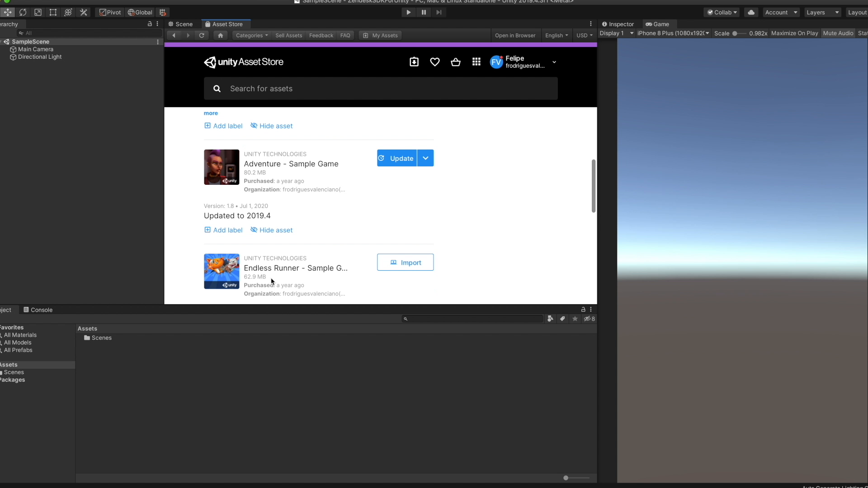
Task: Select the Scale tool
Action: point(38,12)
